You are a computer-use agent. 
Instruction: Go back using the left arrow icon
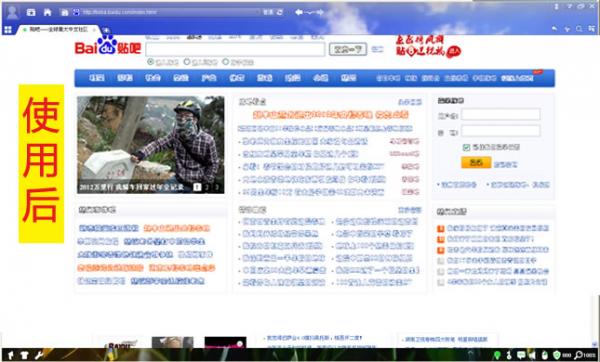pyautogui.click(x=299, y=12)
